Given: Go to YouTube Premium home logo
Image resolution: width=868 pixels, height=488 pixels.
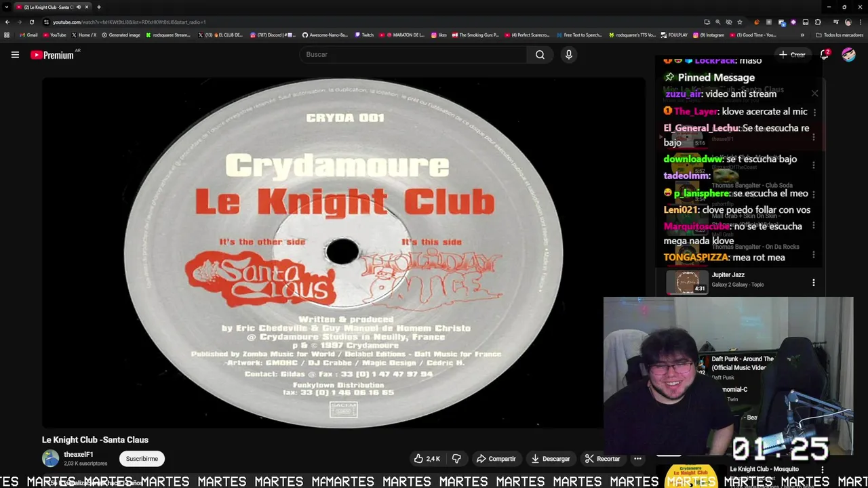Looking at the screenshot, I should [53, 55].
